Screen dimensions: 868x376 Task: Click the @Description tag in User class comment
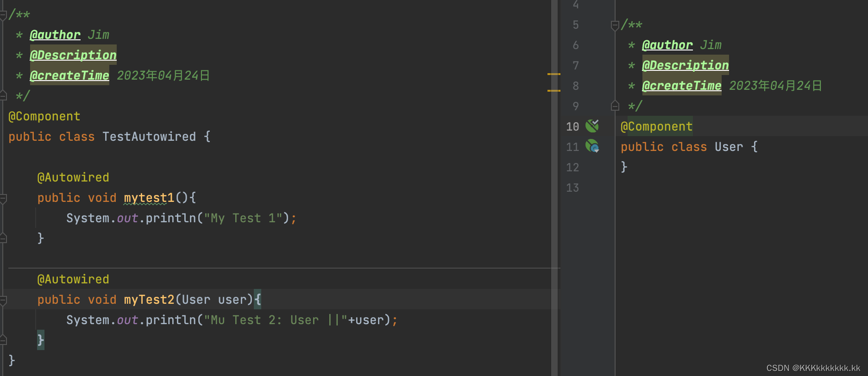[686, 65]
